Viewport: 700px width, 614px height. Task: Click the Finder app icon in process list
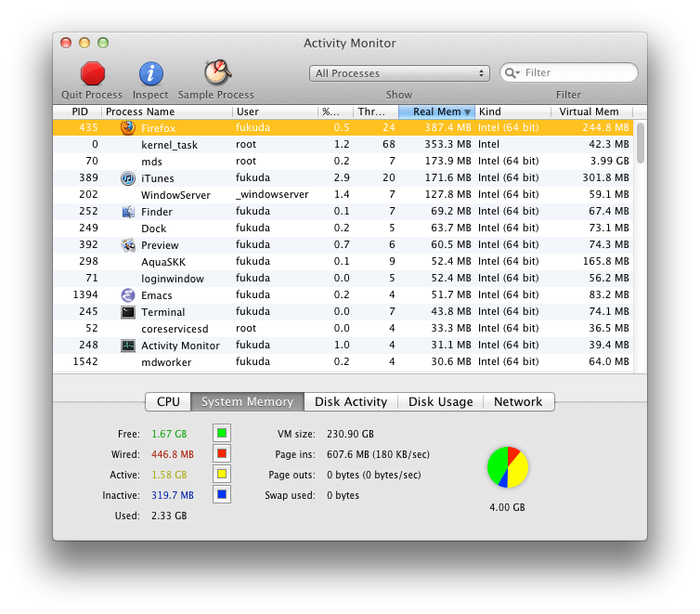point(128,212)
